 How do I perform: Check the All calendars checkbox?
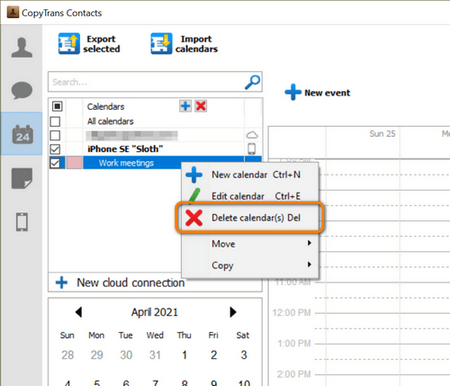55,121
